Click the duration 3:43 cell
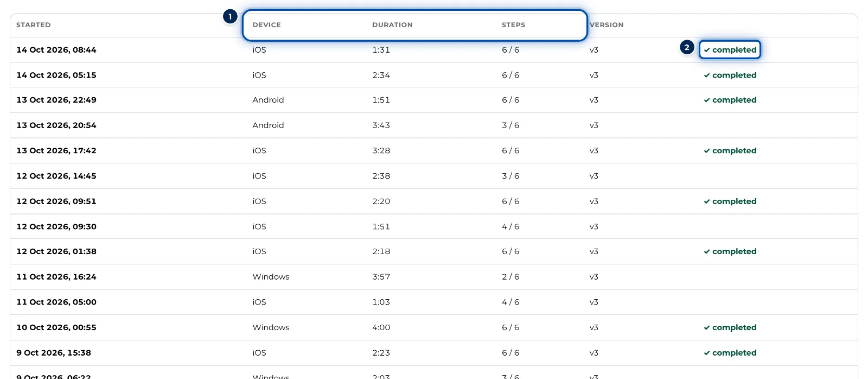868x379 pixels. [x=381, y=125]
